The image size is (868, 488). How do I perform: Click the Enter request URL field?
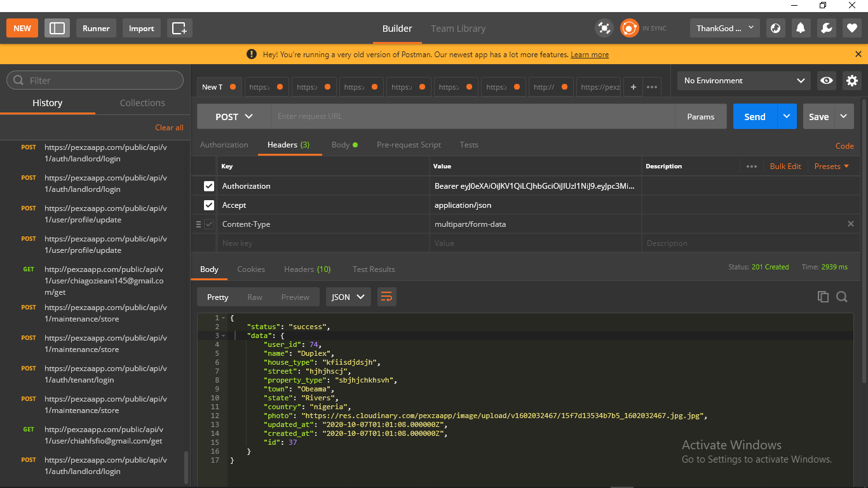472,117
